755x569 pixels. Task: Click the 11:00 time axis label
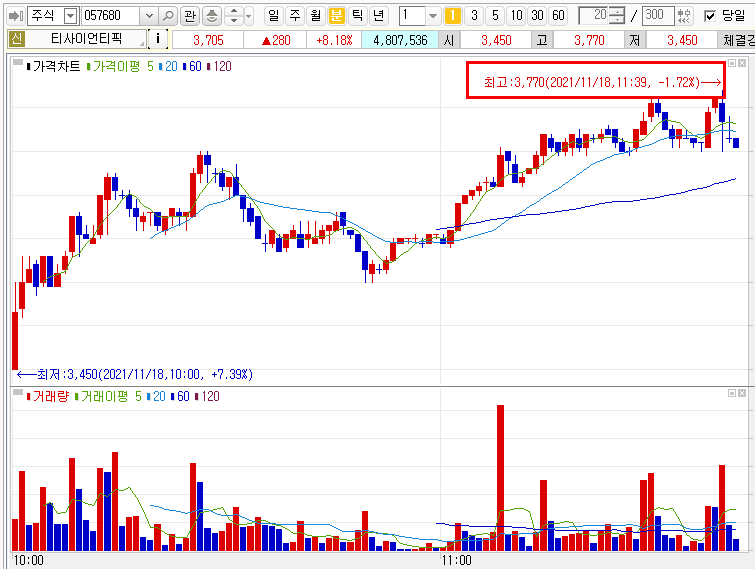456,560
